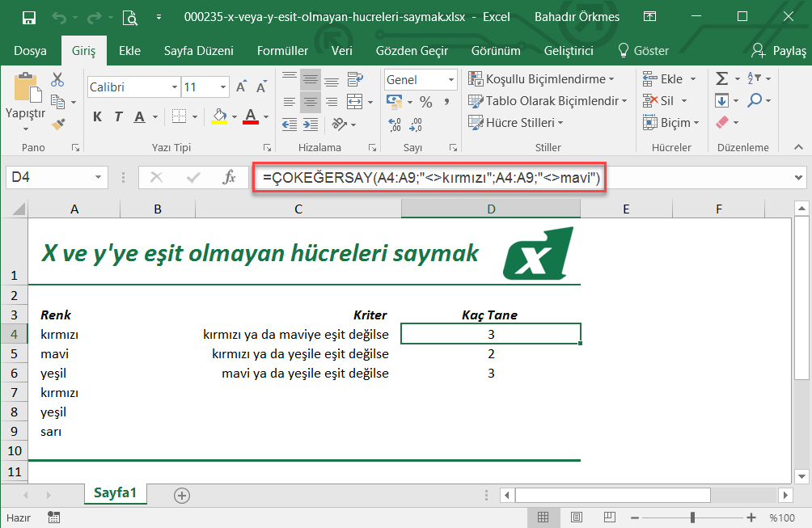Click the Fill down arrow icon
This screenshot has width=812, height=528.
coord(722,100)
